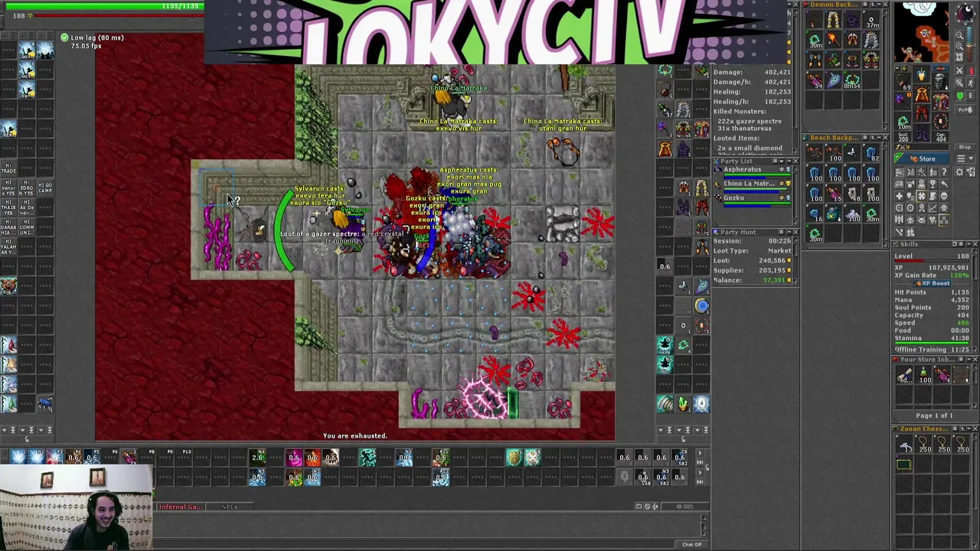Click the minimap view
Screen dimensions: 980x551
[x=922, y=31]
